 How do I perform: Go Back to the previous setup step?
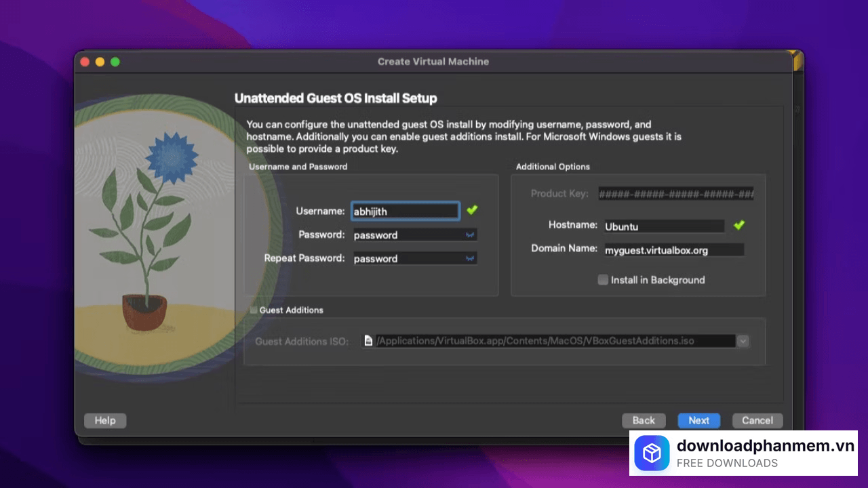point(643,420)
